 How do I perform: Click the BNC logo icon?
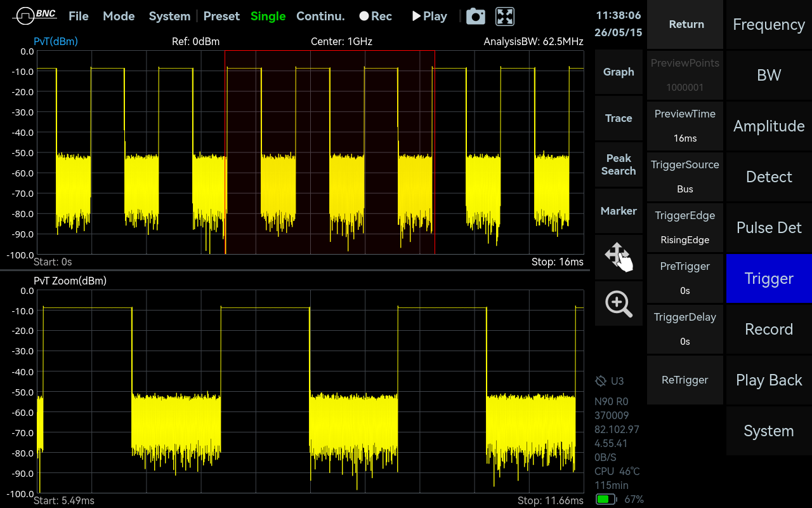tap(34, 16)
